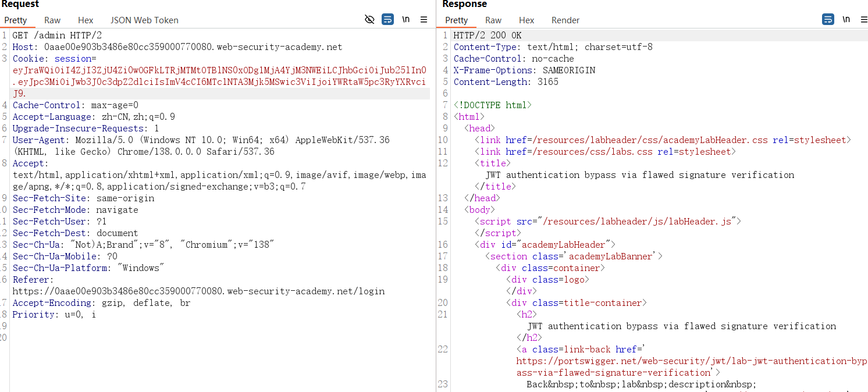
Task: Toggle word wrap icon in Response panel
Action: (828, 20)
